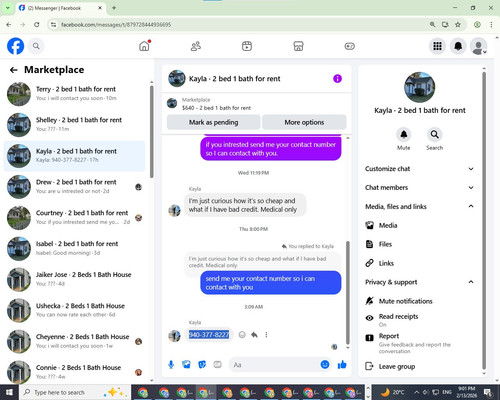Toggle Read receipts setting
The width and height of the screenshot is (500, 400).
419,320
